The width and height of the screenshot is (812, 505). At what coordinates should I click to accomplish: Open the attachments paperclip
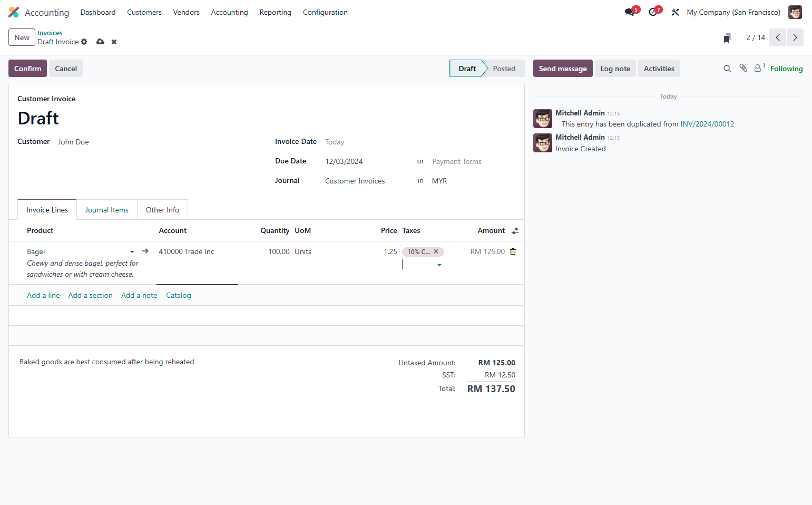click(x=743, y=68)
